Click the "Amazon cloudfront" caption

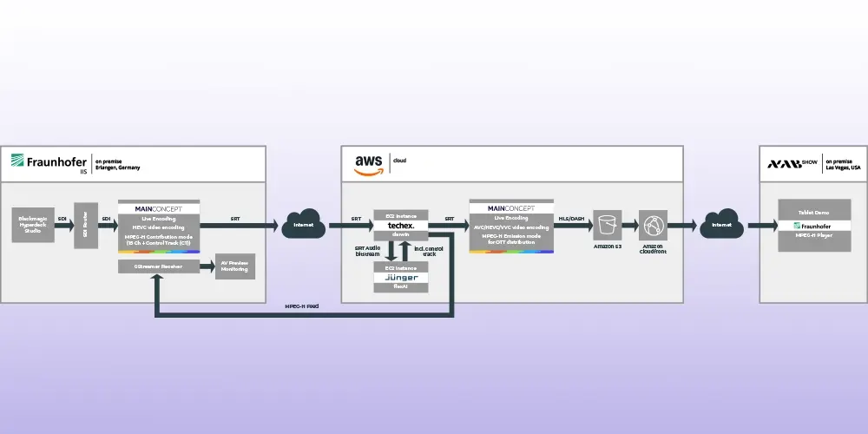pyautogui.click(x=654, y=249)
